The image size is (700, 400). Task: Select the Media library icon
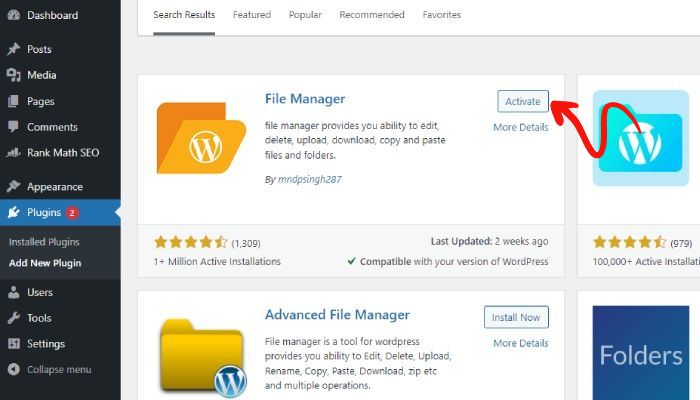pos(14,75)
